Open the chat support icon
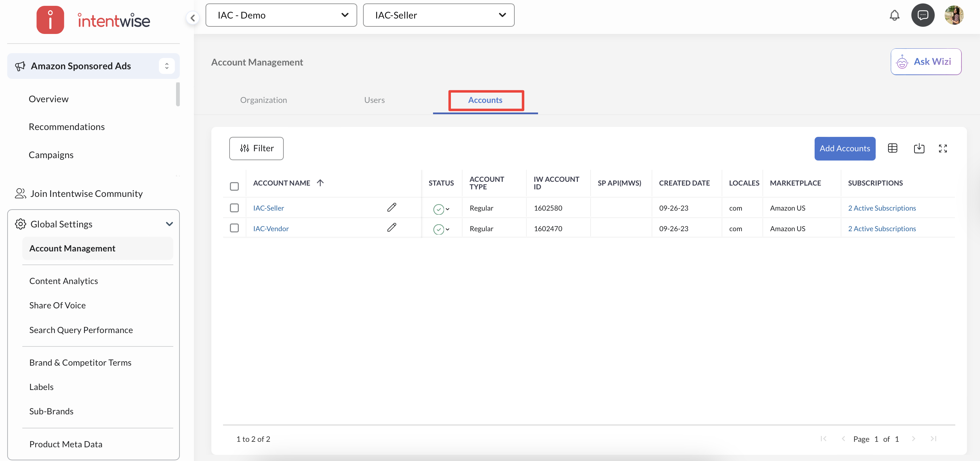 tap(923, 15)
